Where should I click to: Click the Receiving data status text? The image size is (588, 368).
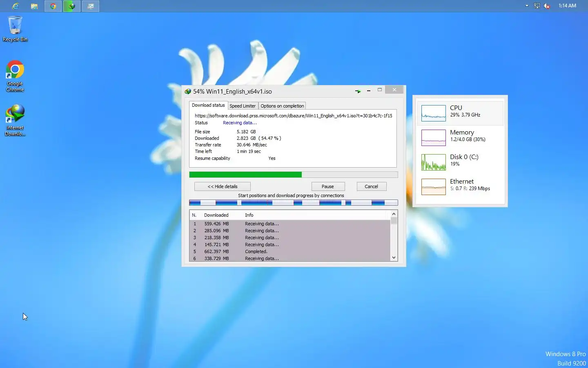[x=240, y=123]
